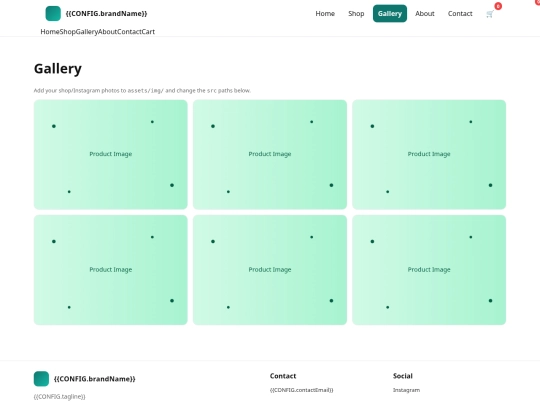Open the top-middle Product Image tile

(270, 154)
